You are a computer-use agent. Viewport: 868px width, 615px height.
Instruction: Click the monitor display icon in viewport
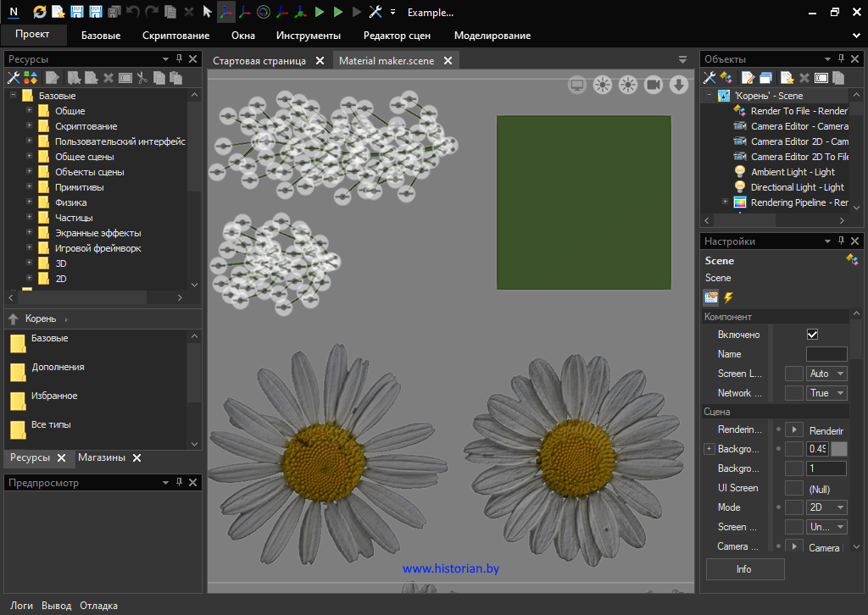pyautogui.click(x=577, y=84)
